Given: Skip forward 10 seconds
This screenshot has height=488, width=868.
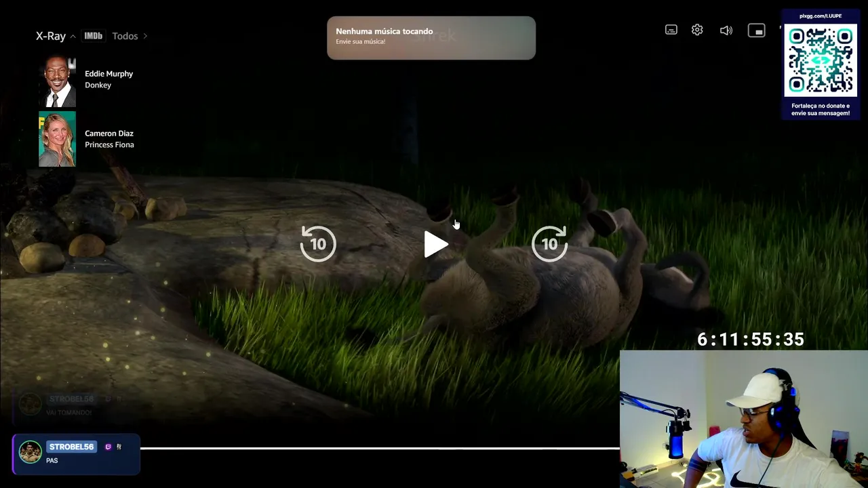Looking at the screenshot, I should [x=550, y=243].
